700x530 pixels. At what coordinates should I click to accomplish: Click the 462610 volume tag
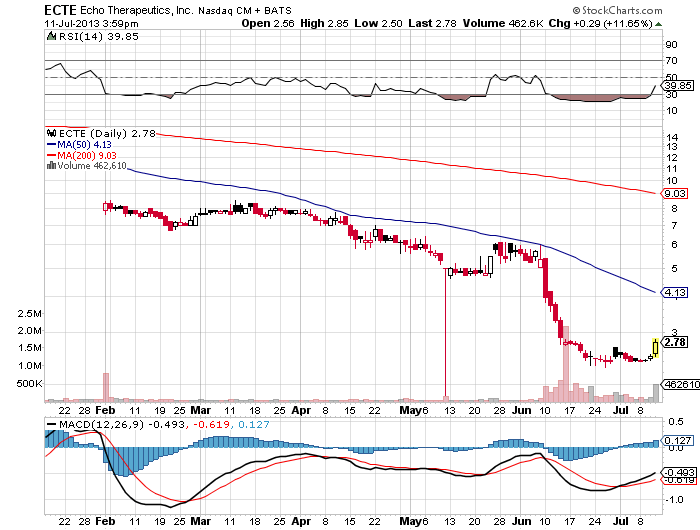[x=681, y=384]
